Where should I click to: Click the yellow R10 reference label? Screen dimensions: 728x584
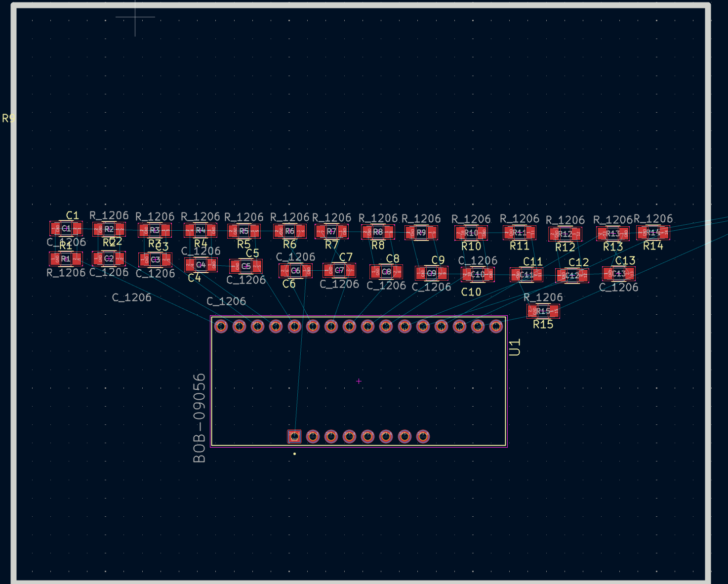point(471,246)
